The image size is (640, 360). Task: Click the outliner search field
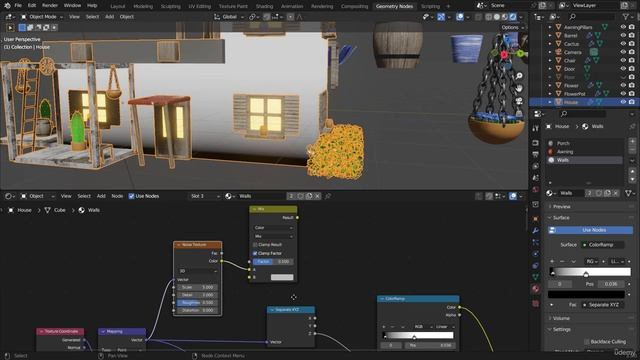pos(591,17)
